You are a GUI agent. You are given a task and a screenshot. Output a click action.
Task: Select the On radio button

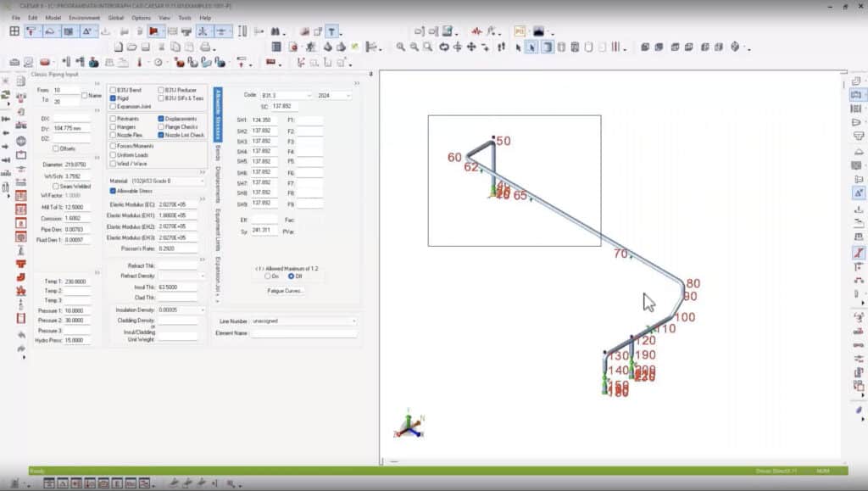(x=266, y=276)
